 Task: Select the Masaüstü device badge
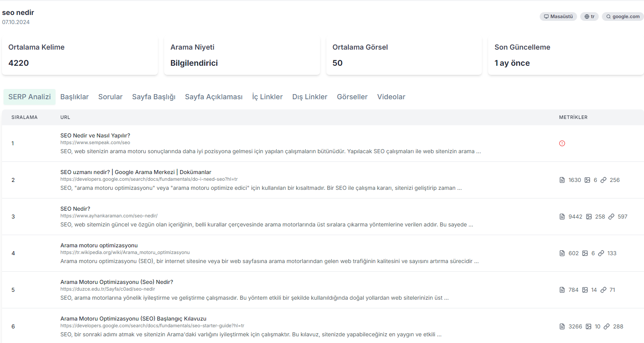(558, 17)
